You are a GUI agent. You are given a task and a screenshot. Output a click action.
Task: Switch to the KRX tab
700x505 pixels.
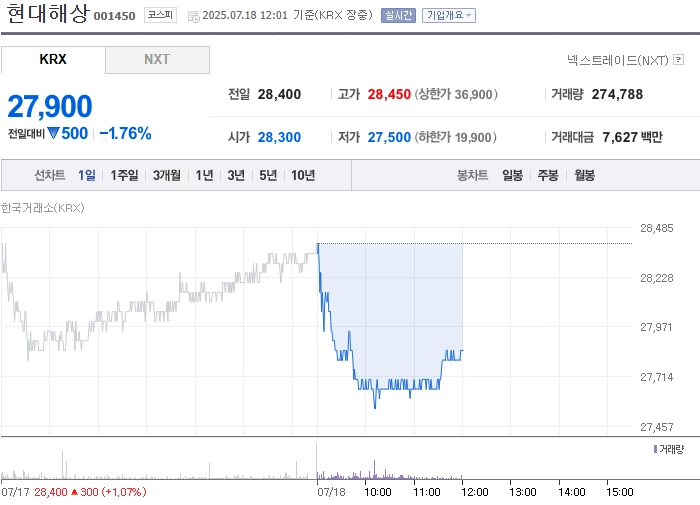[53, 59]
